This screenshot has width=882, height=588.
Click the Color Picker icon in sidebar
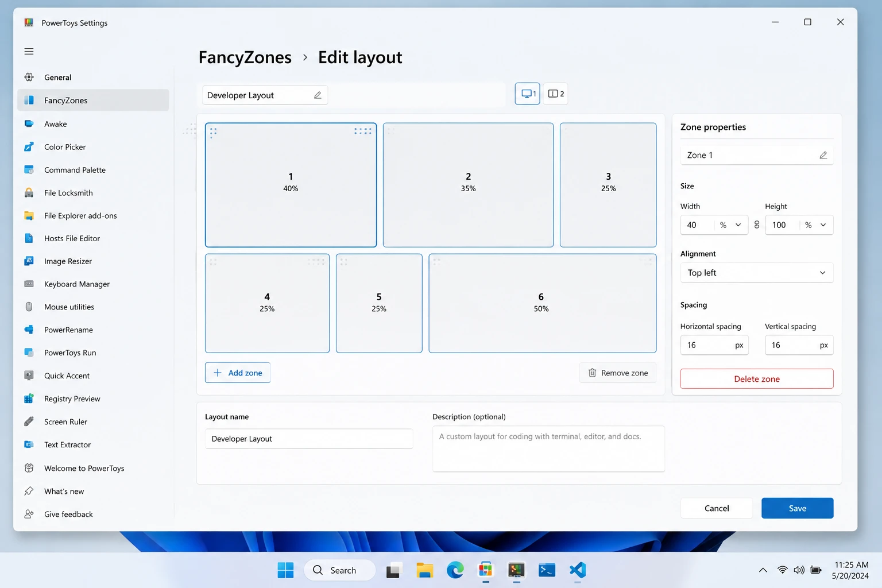click(29, 146)
